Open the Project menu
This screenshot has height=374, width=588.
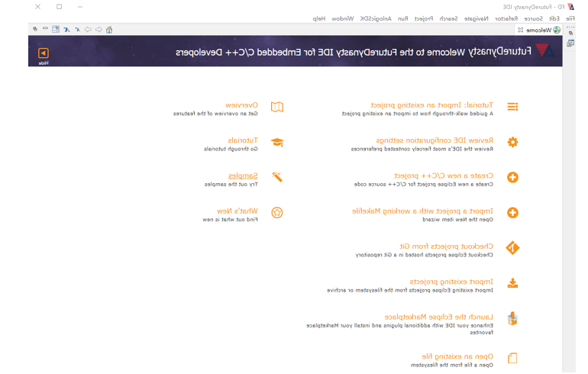(x=424, y=18)
